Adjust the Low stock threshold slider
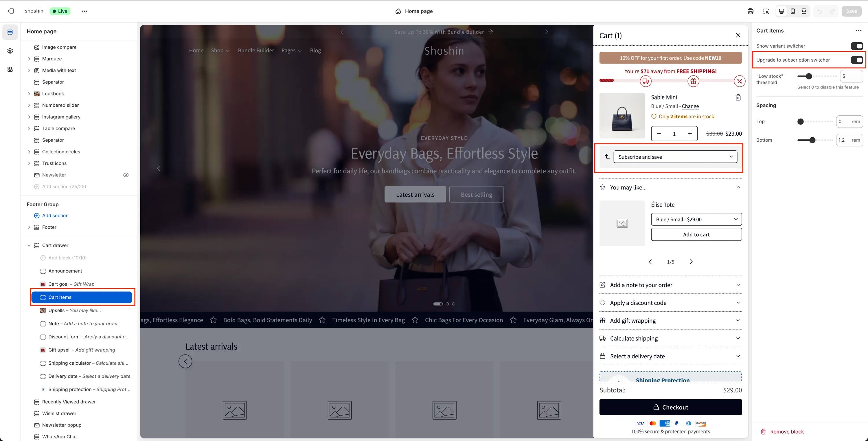The image size is (868, 441). coord(809,76)
